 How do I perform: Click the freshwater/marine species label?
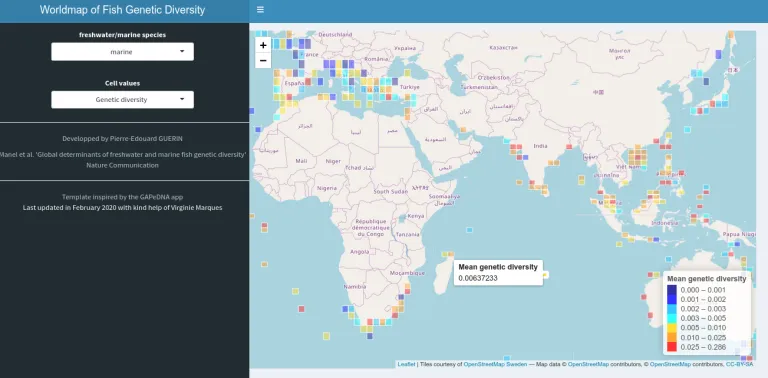pos(122,35)
